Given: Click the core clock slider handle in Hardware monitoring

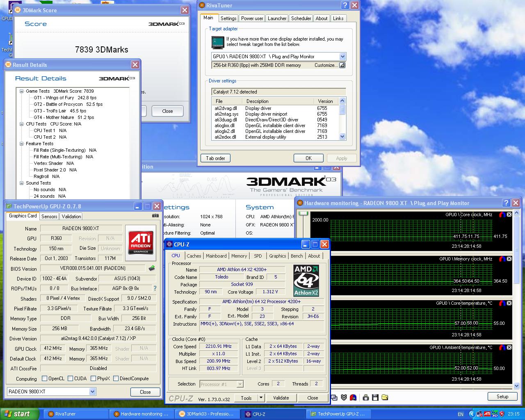Looking at the screenshot, I should tap(304, 213).
